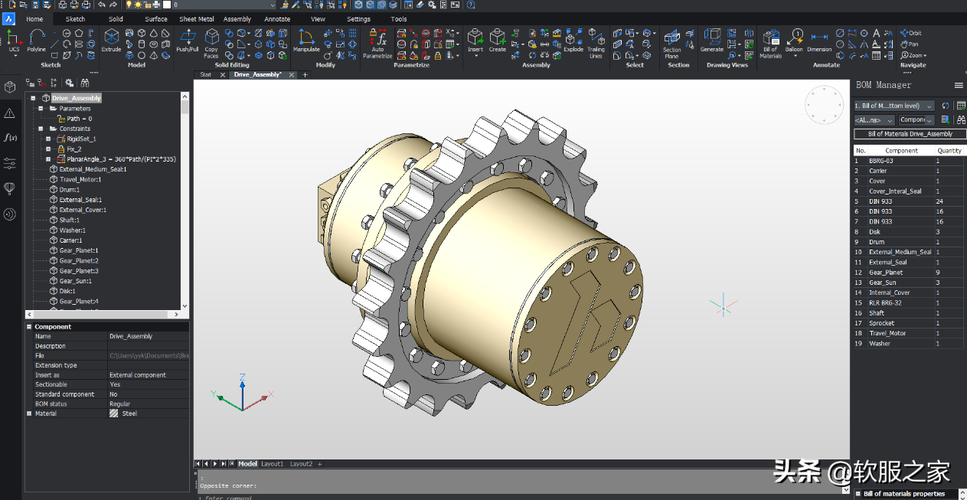Click the Steel material swatch
The width and height of the screenshot is (967, 500).
[113, 413]
